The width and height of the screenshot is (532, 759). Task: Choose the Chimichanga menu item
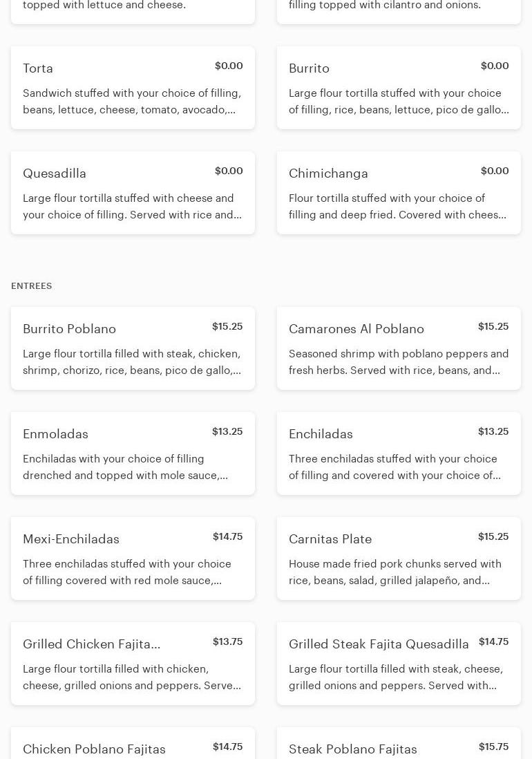click(399, 193)
